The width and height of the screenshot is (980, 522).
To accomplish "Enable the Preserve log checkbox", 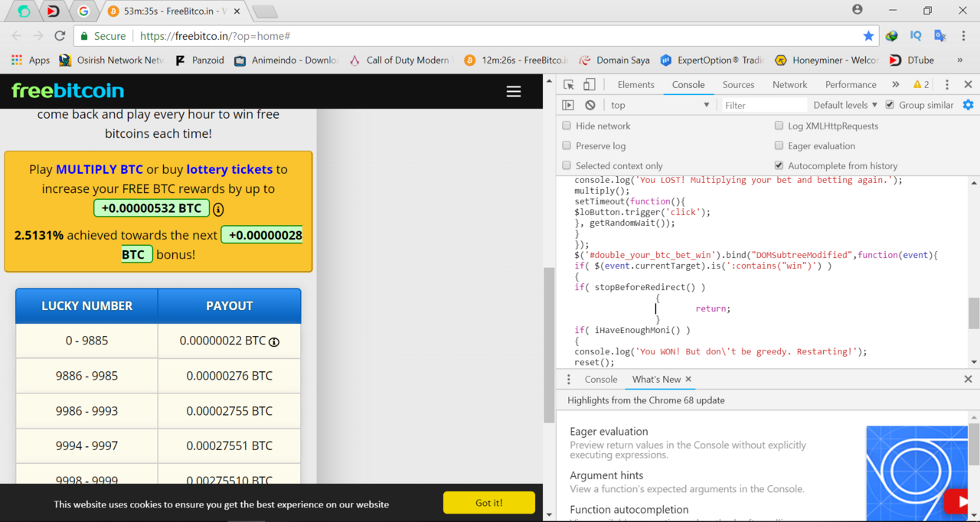I will pos(567,145).
